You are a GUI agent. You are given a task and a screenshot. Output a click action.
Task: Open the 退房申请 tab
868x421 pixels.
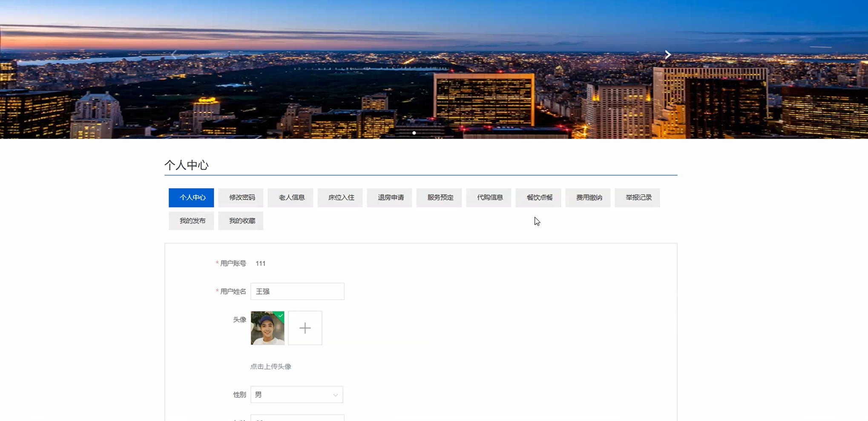(x=389, y=198)
